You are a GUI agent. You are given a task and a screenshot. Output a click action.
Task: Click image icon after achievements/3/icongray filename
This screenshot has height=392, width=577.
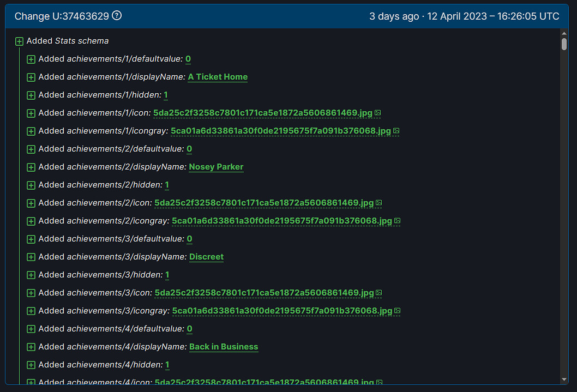pos(398,311)
